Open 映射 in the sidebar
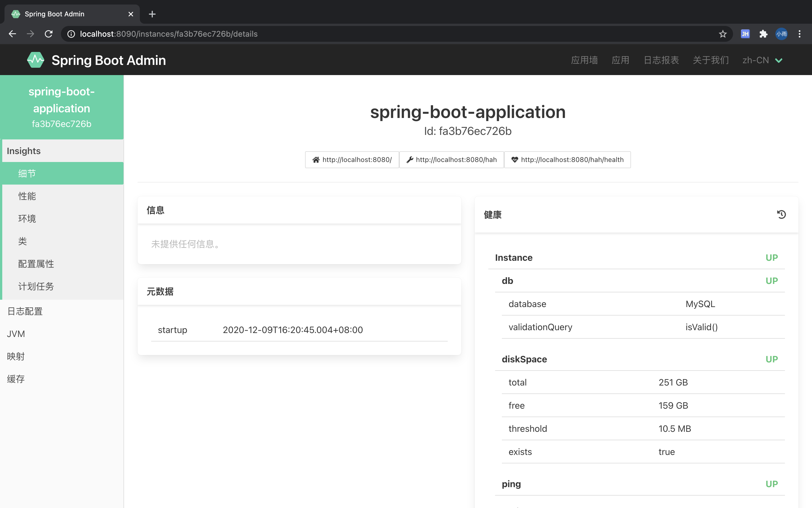Viewport: 812px width, 508px height. point(62,356)
